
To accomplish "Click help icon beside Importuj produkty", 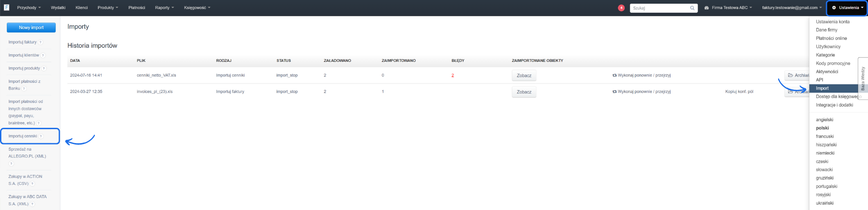I will click(x=44, y=69).
